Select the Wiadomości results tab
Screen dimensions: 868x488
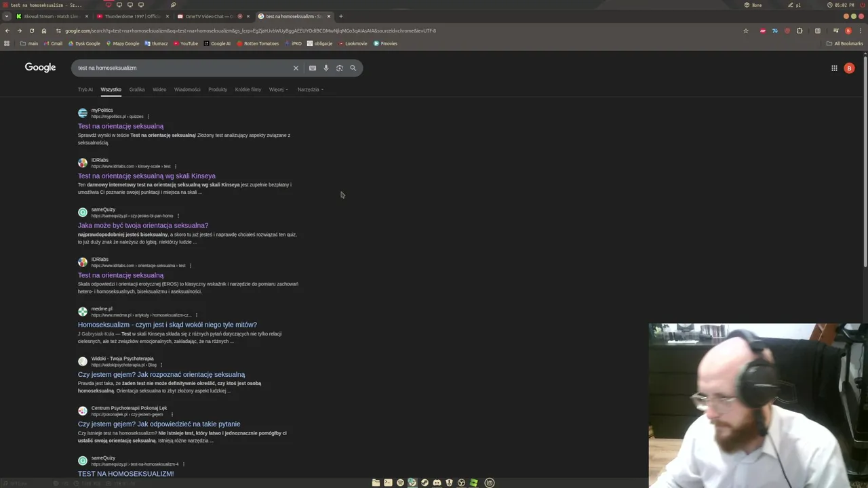click(187, 89)
